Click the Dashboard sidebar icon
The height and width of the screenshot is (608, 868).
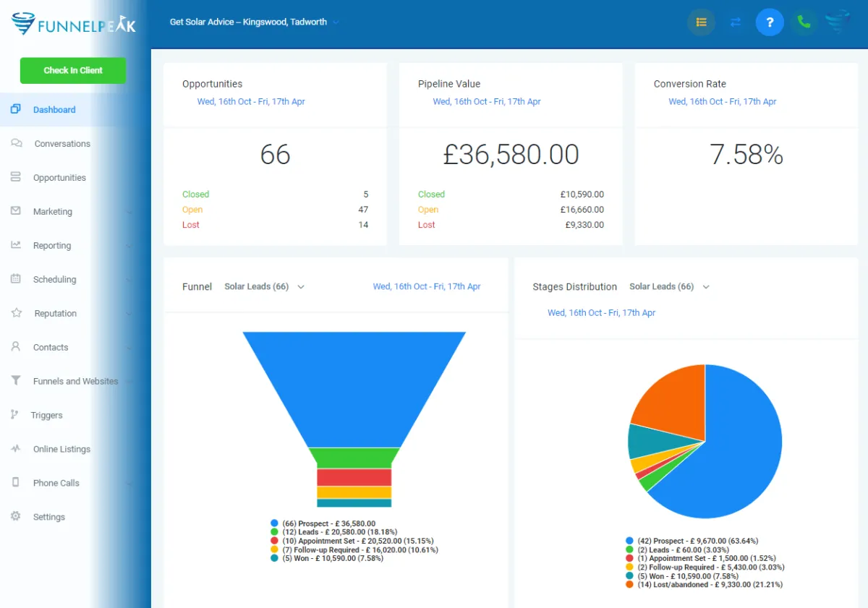point(15,109)
